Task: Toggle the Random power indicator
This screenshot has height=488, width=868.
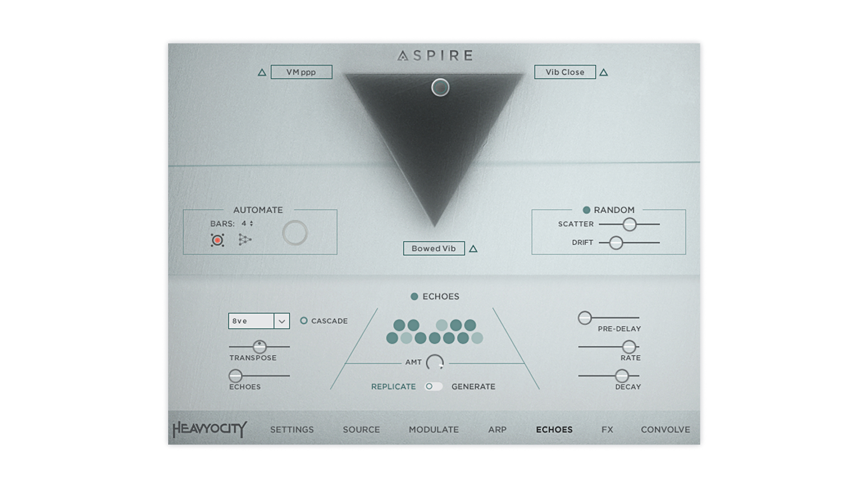Action: [586, 210]
